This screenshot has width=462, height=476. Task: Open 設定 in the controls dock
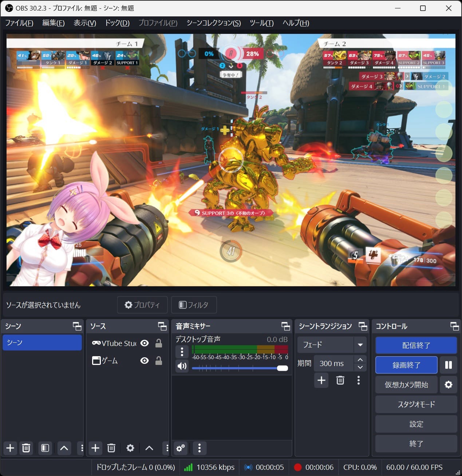(x=416, y=424)
